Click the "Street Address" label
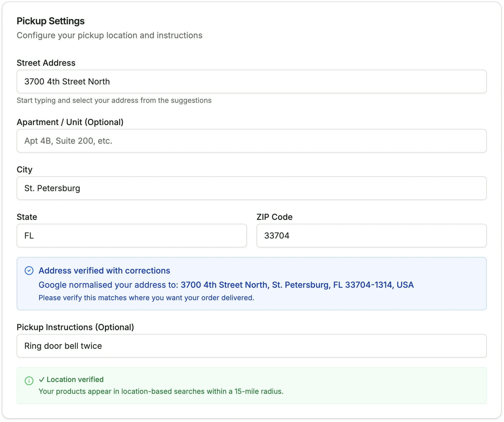504x422 pixels. (46, 63)
